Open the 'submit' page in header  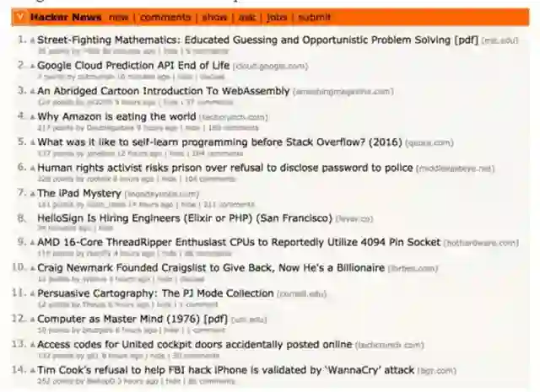pos(314,17)
